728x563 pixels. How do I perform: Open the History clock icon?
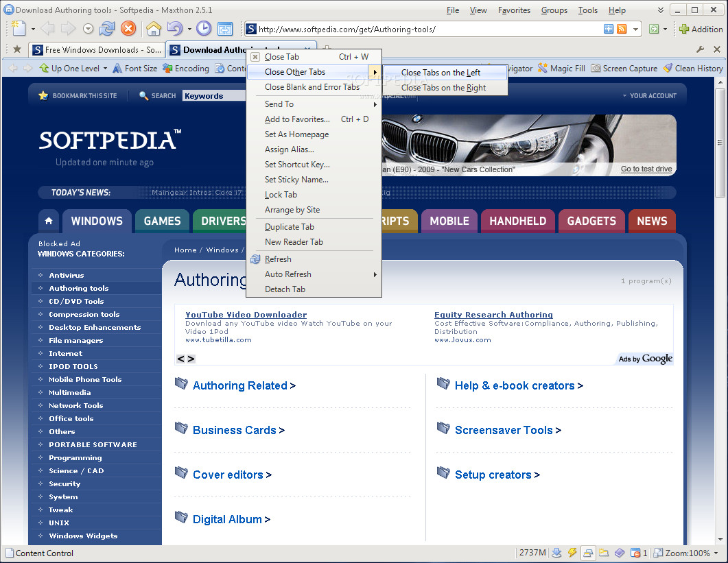pos(203,29)
